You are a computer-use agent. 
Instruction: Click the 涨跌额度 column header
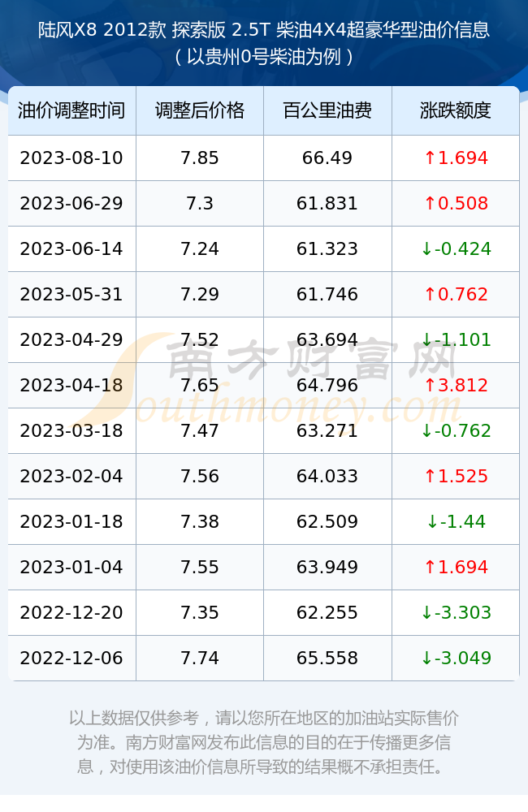tap(456, 110)
